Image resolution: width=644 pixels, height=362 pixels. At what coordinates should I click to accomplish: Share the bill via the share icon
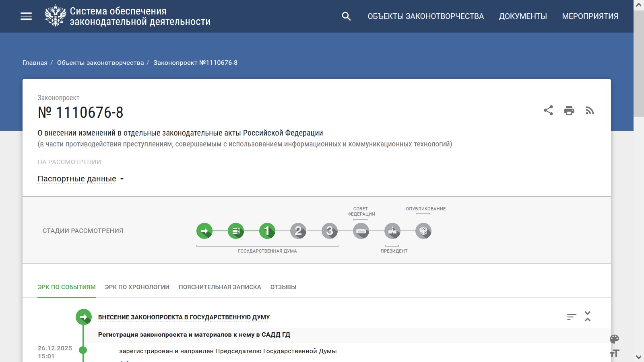coord(548,110)
